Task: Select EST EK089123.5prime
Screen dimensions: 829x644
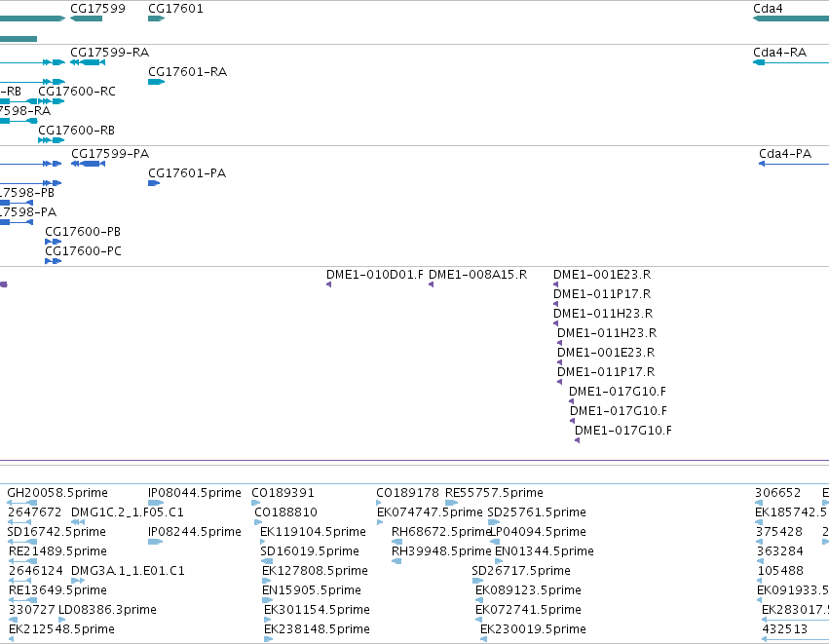Action: (x=528, y=590)
